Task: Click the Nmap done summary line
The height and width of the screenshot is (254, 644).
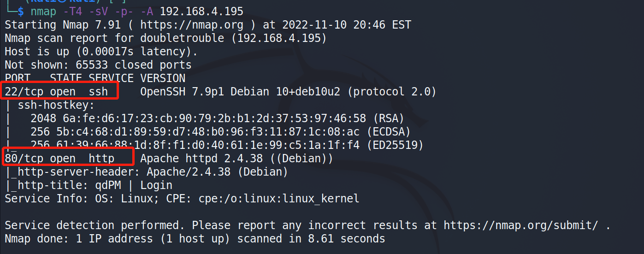Action: [x=195, y=239]
